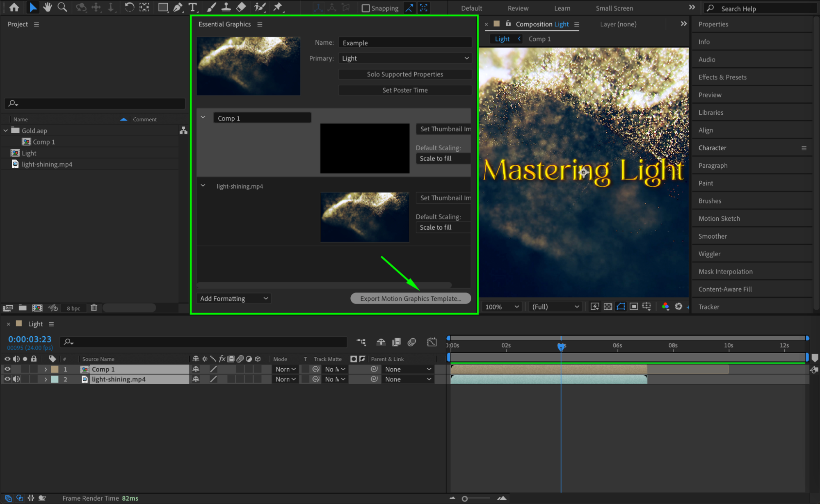Select the Rotation tool
The width and height of the screenshot is (820, 504).
coord(129,7)
